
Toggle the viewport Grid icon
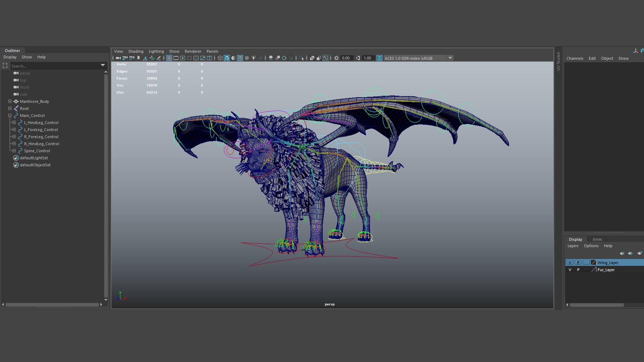[169, 58]
